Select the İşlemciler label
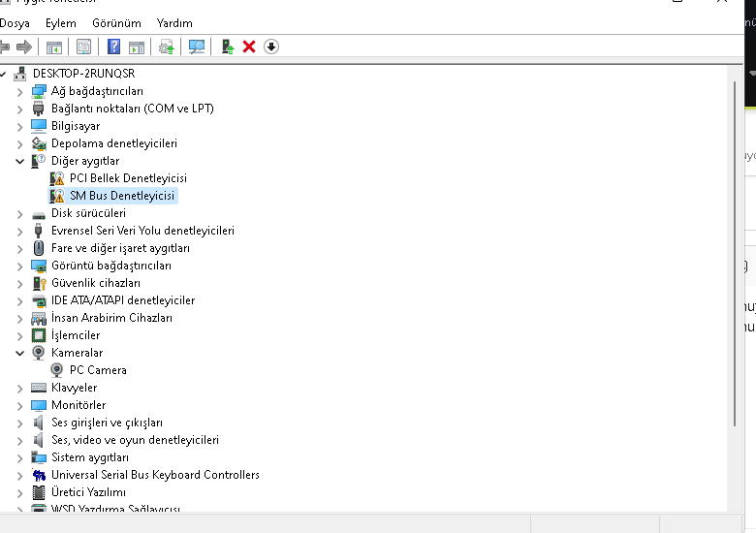This screenshot has height=533, width=756. (76, 335)
